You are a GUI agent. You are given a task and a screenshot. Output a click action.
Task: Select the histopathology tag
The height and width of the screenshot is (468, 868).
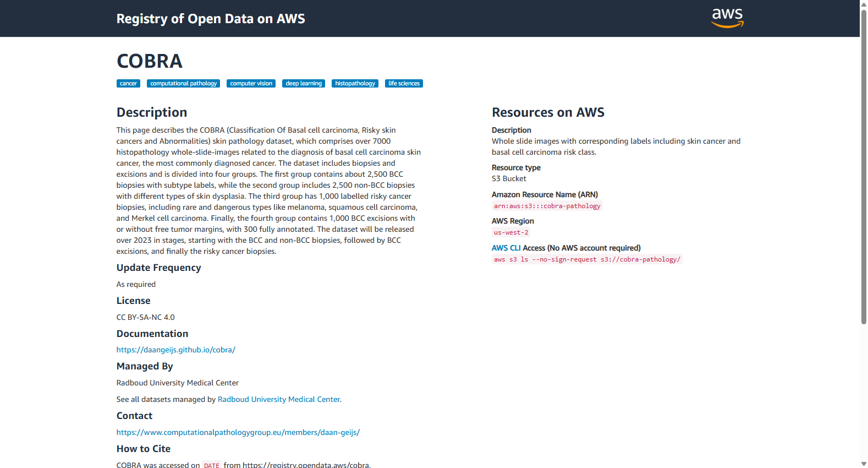(x=355, y=84)
